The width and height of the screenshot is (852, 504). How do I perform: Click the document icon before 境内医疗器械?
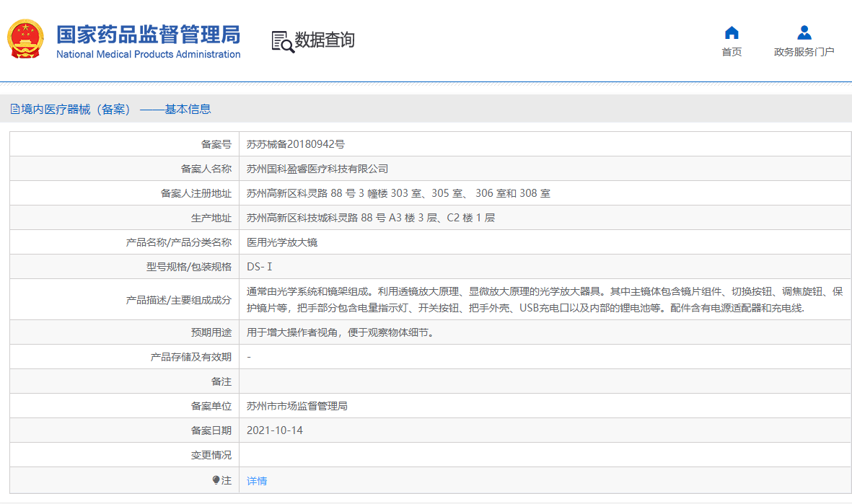(14, 110)
